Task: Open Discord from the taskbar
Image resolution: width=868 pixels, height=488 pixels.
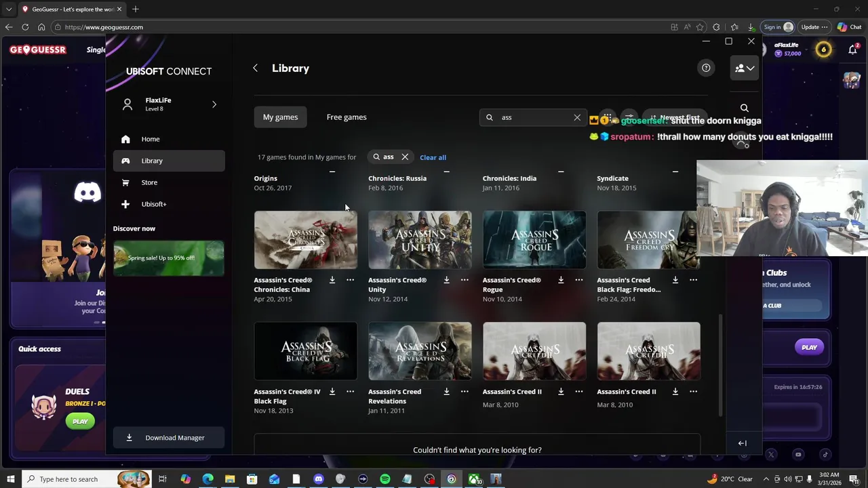Action: point(318,479)
